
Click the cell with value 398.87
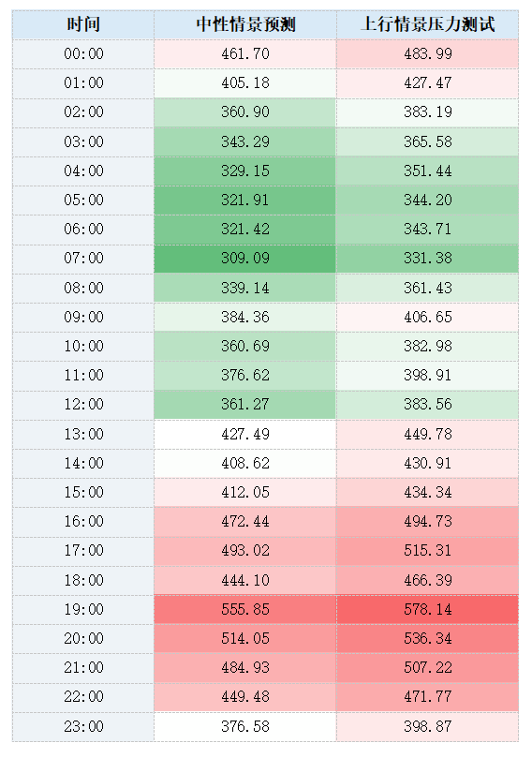428,726
